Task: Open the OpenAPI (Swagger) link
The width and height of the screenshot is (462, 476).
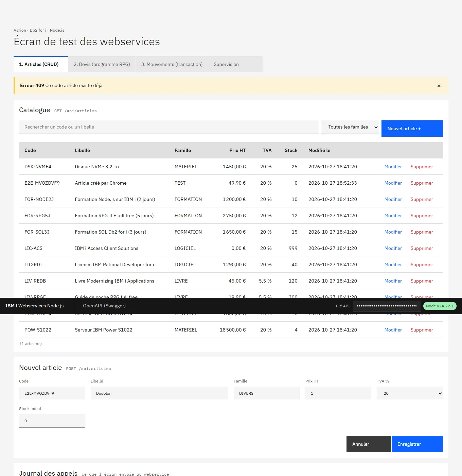Action: coord(104,306)
